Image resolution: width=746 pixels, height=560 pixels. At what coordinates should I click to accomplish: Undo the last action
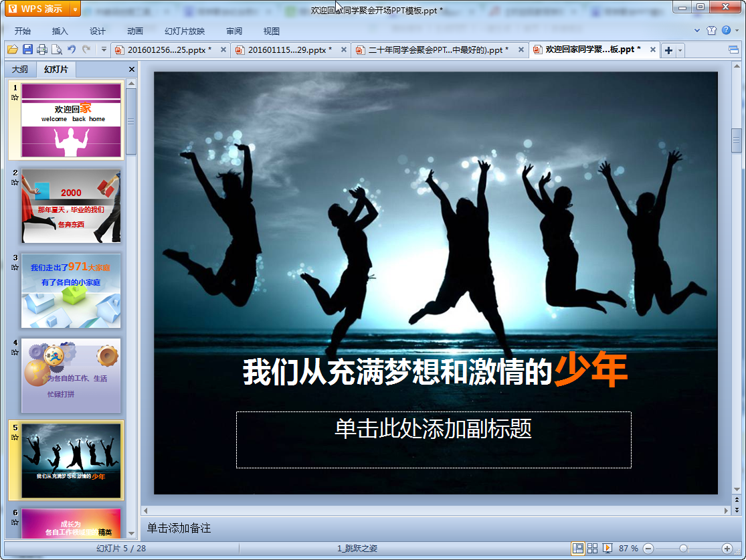tap(72, 50)
